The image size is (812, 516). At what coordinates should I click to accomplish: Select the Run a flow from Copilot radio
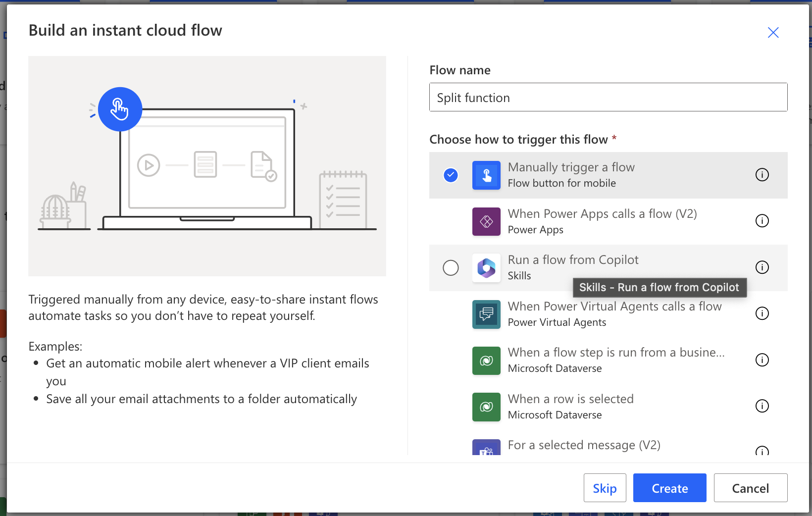pyautogui.click(x=451, y=268)
